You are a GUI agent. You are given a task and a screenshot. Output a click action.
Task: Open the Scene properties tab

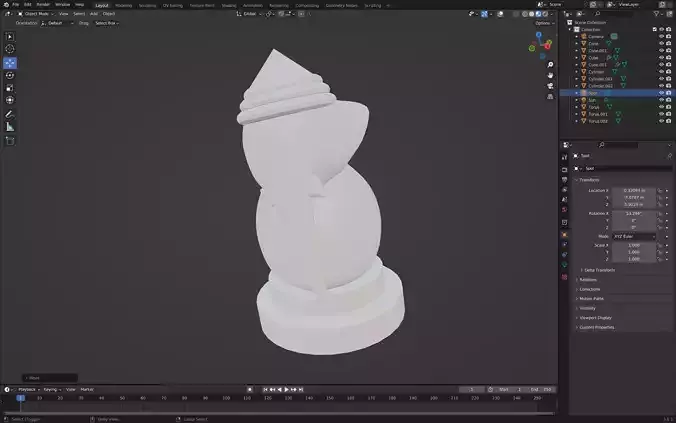tap(564, 200)
